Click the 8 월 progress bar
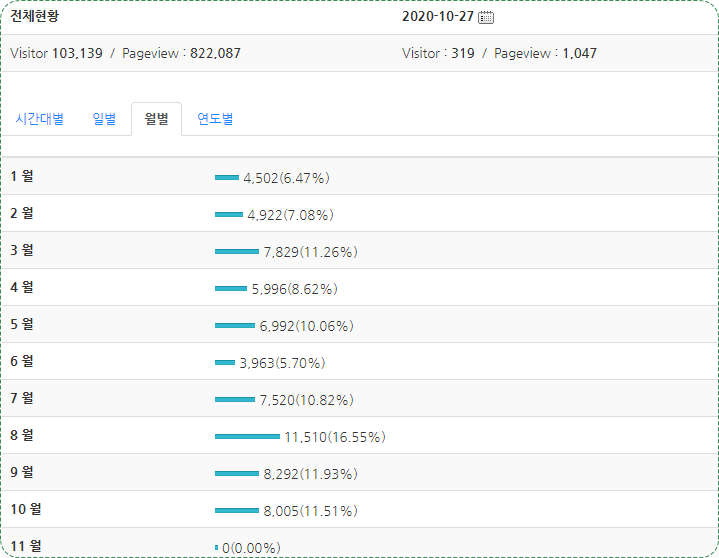The height and width of the screenshot is (558, 719). coord(247,436)
